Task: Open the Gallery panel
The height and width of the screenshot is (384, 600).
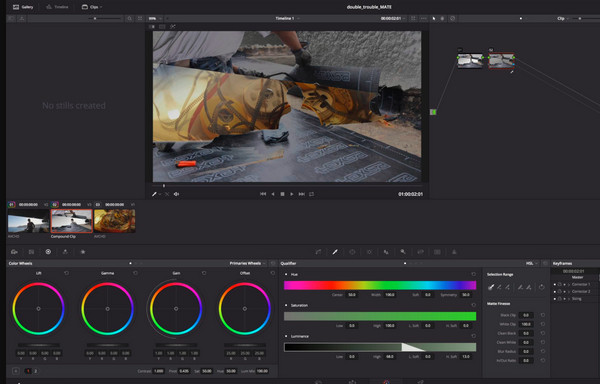Action: (x=23, y=7)
